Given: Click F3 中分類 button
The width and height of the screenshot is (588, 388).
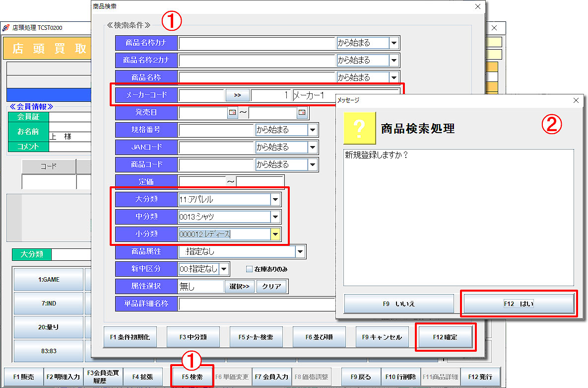Looking at the screenshot, I should [193, 337].
